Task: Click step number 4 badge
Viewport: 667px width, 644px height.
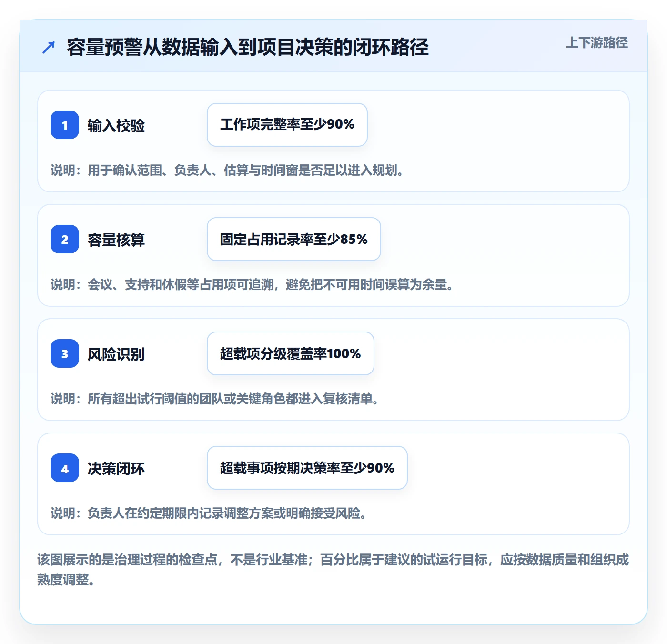Action: coord(65,468)
